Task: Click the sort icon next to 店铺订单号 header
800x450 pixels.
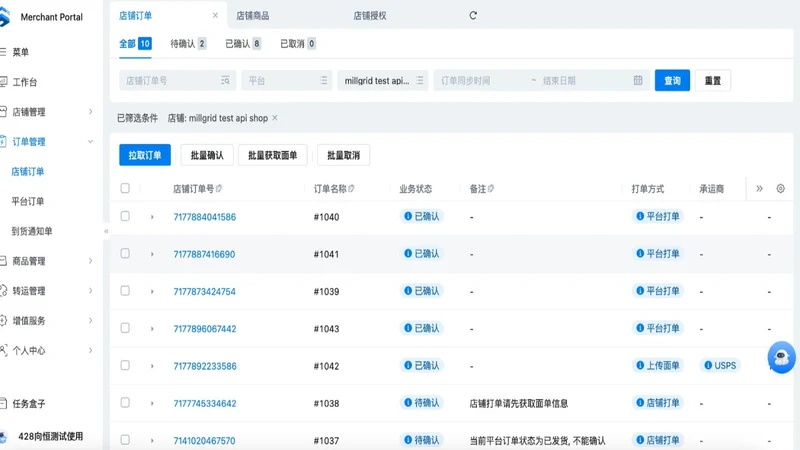Action: (219, 188)
